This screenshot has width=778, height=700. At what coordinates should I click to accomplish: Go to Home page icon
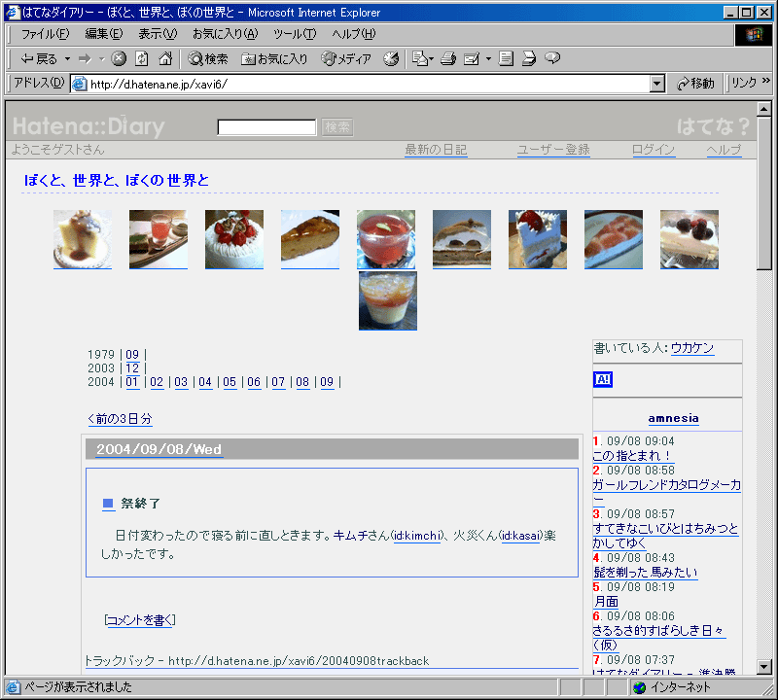(165, 59)
